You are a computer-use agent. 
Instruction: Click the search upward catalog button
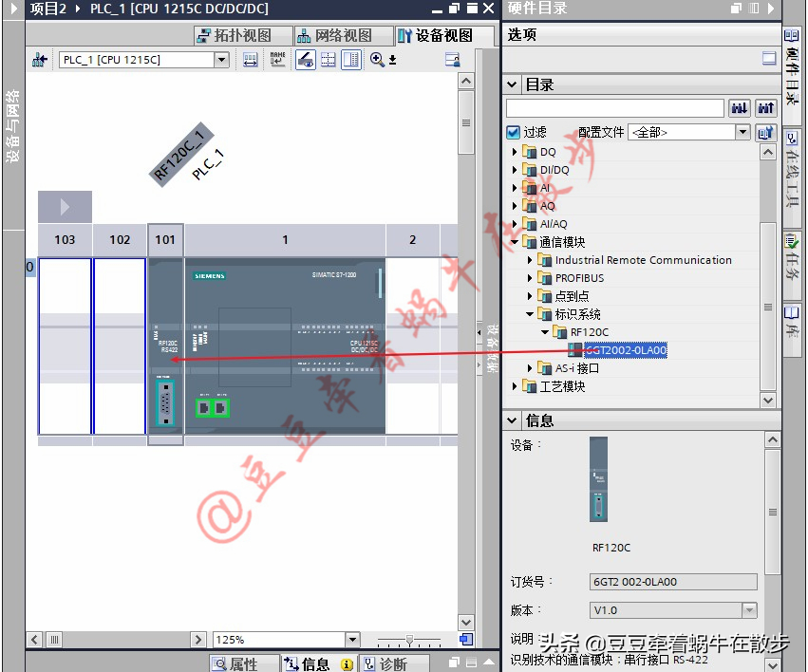(x=765, y=108)
